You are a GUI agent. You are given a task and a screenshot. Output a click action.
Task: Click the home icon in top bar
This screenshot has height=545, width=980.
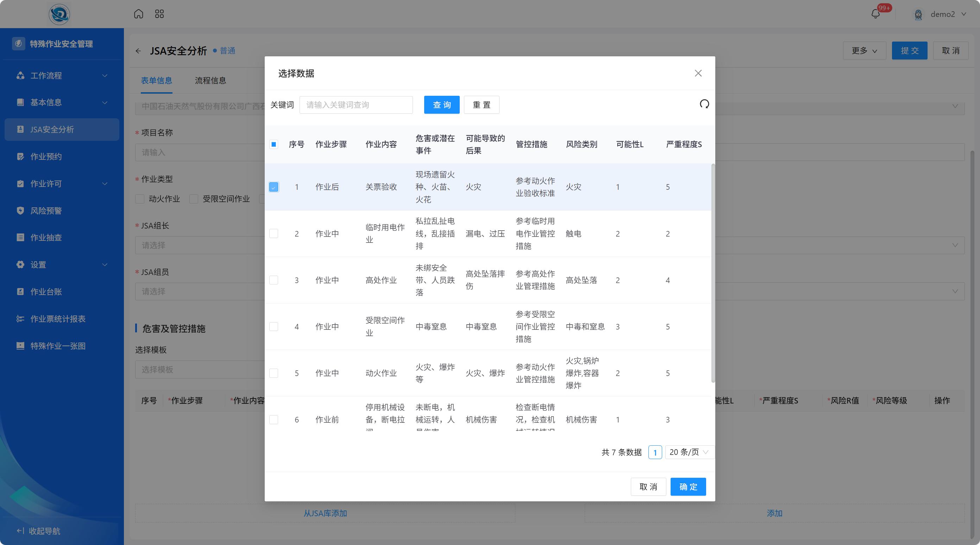(x=138, y=14)
